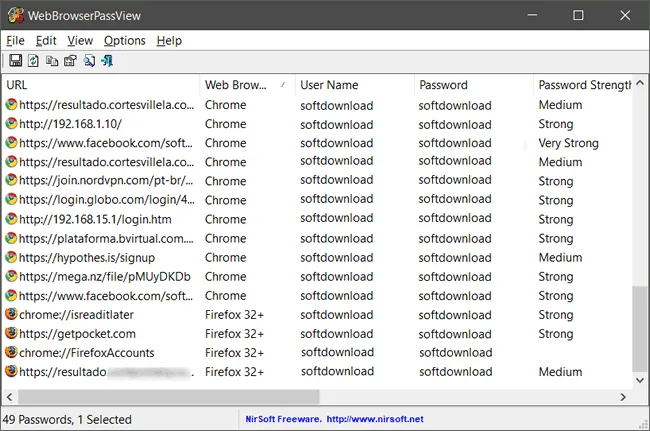Sort by the Password column header
The image size is (650, 431).
(474, 85)
